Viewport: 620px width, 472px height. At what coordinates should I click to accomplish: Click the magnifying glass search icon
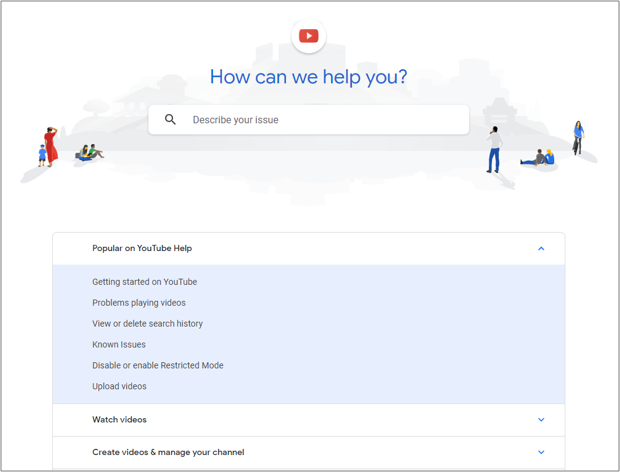[x=170, y=119]
